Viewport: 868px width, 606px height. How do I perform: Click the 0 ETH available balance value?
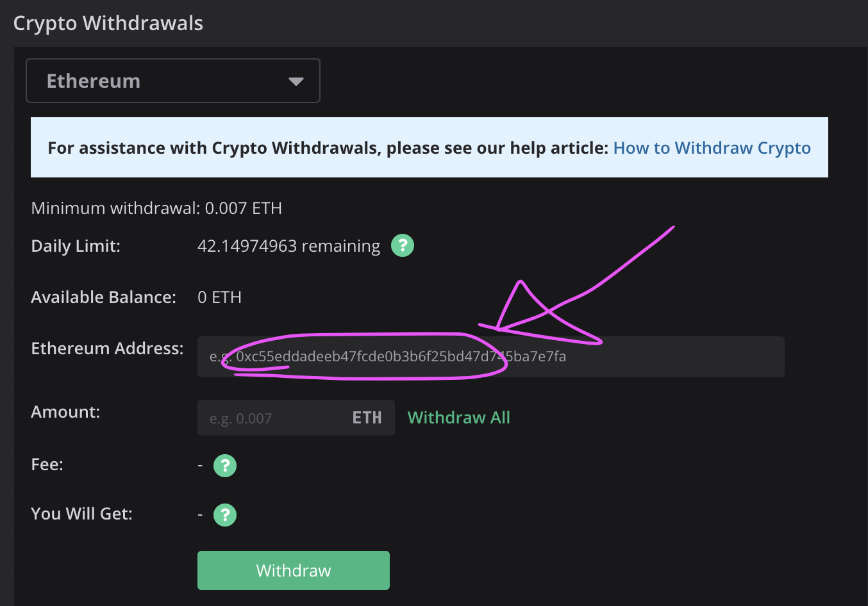pyautogui.click(x=219, y=297)
